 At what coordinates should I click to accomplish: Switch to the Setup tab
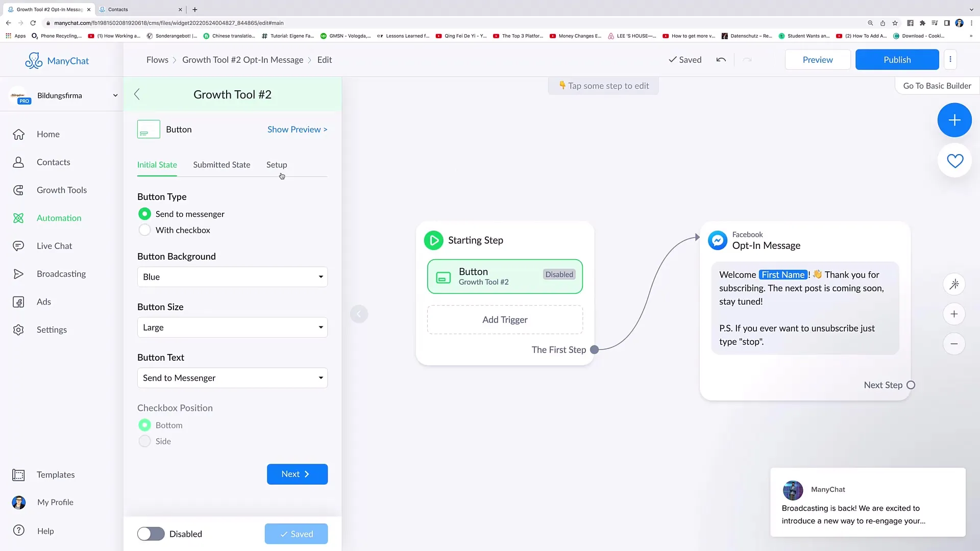277,164
